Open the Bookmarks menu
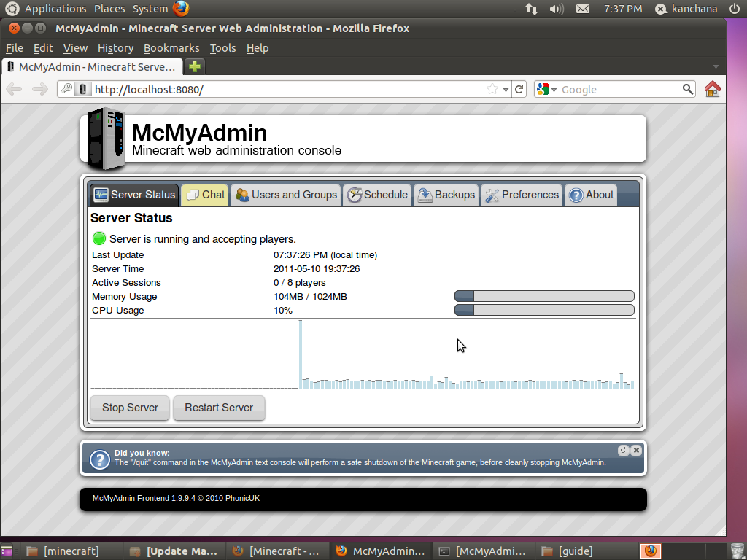 [x=171, y=48]
